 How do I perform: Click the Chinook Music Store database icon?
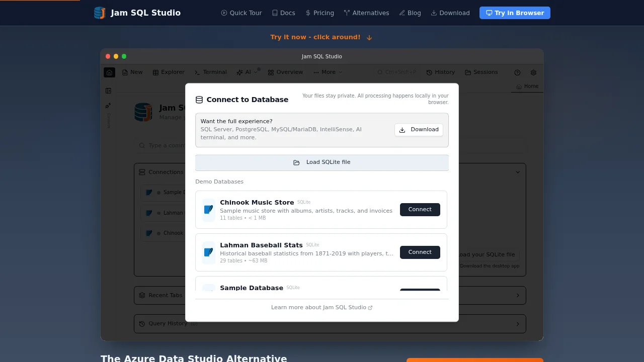click(208, 210)
